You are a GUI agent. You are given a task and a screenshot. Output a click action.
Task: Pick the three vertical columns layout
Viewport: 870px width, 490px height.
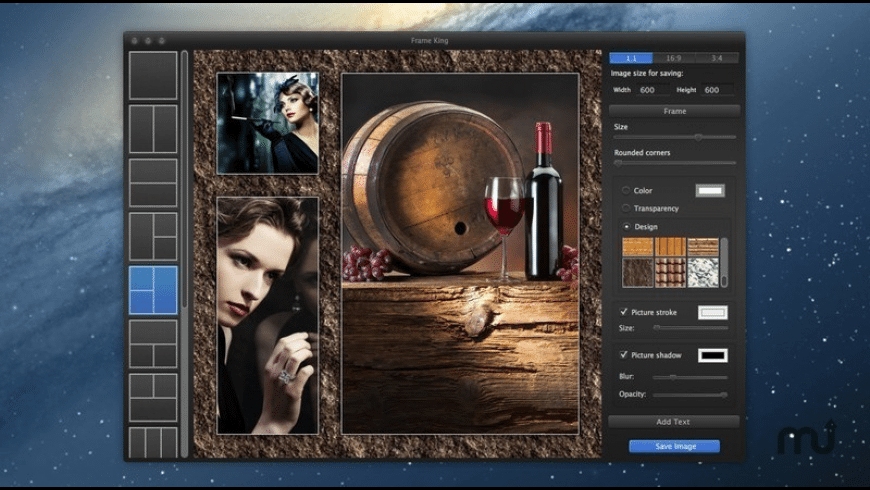[x=153, y=442]
